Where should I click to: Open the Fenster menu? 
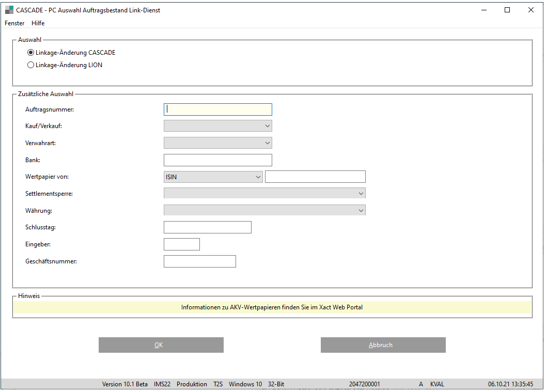[x=14, y=23]
